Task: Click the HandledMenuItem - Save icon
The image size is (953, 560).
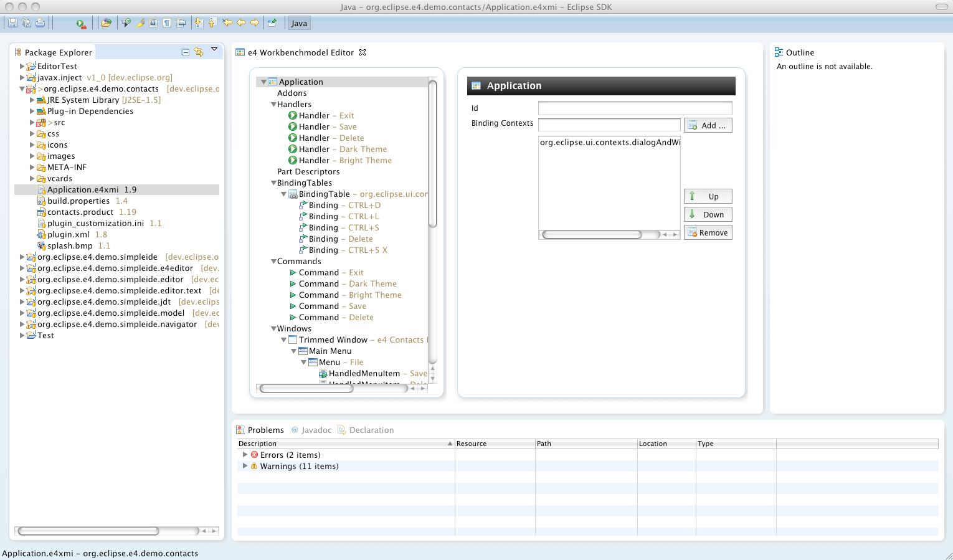Action: pyautogui.click(x=323, y=373)
